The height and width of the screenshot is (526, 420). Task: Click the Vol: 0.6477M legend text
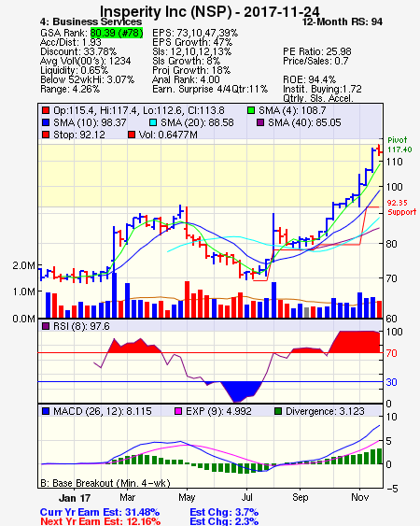point(168,135)
